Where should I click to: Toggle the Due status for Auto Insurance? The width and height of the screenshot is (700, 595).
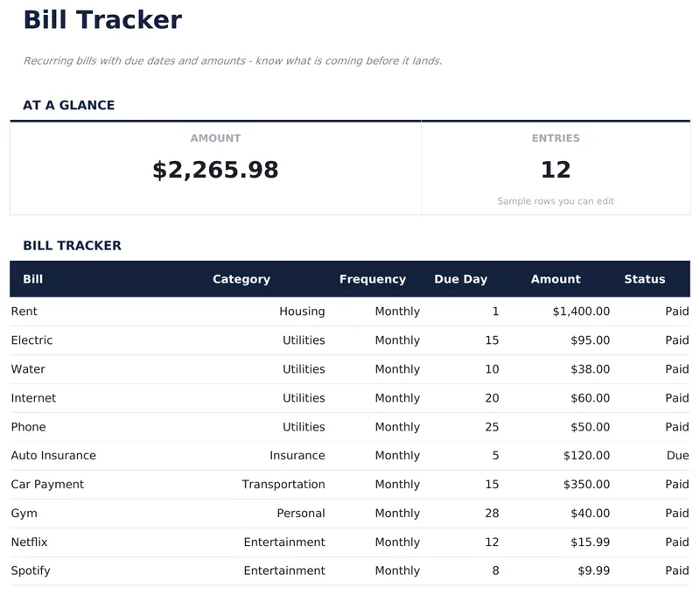(678, 455)
